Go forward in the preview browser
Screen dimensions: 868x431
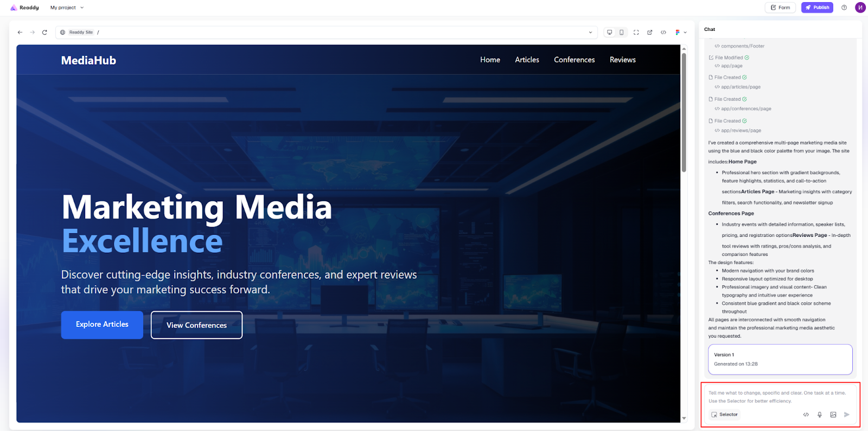point(33,33)
